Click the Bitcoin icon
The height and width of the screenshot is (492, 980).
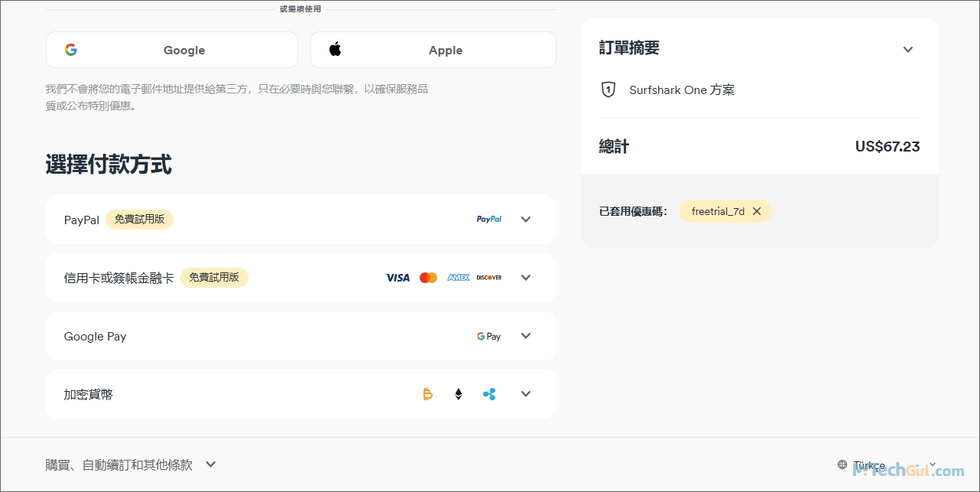coord(428,394)
